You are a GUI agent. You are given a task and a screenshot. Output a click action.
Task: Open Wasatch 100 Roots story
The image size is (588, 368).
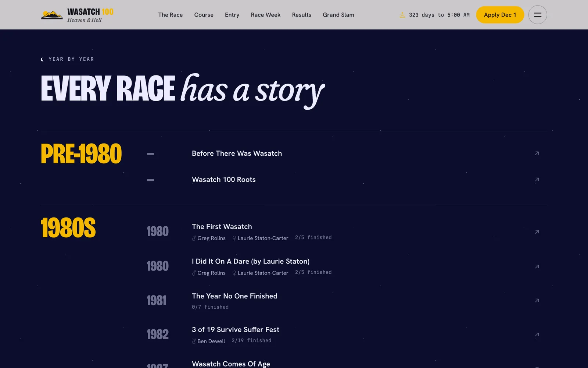[x=223, y=180]
